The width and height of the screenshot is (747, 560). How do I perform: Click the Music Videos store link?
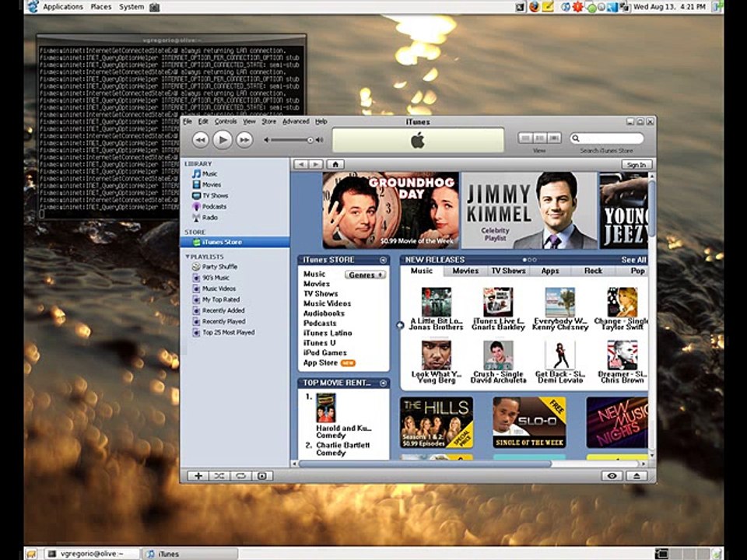[x=328, y=303]
